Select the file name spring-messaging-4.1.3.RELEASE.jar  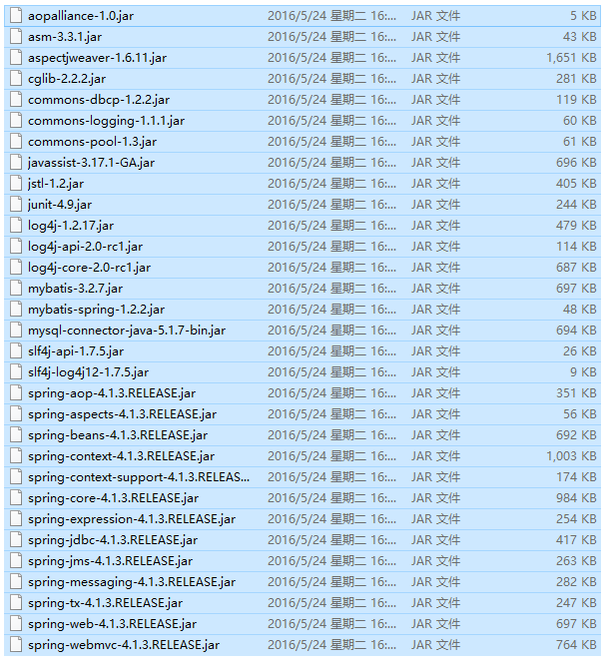tap(132, 583)
